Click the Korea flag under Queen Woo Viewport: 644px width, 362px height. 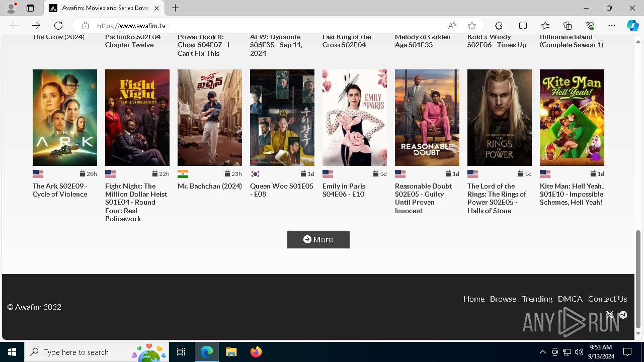[x=255, y=174]
